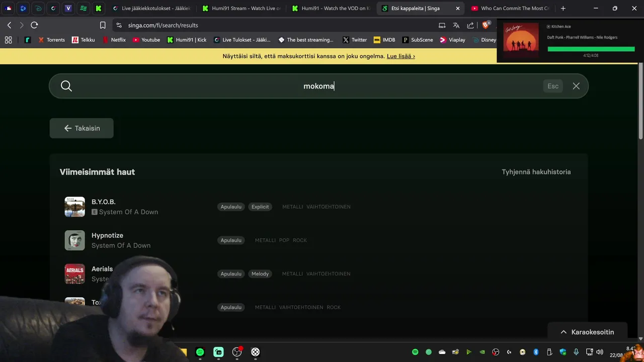Click Melody tag on Aerials row
The width and height of the screenshot is (644, 362).
tap(260, 274)
